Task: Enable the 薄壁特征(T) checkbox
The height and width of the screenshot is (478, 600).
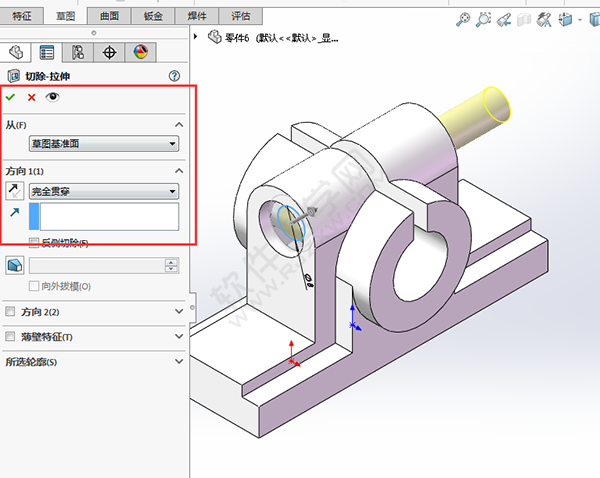Action: pyautogui.click(x=10, y=336)
